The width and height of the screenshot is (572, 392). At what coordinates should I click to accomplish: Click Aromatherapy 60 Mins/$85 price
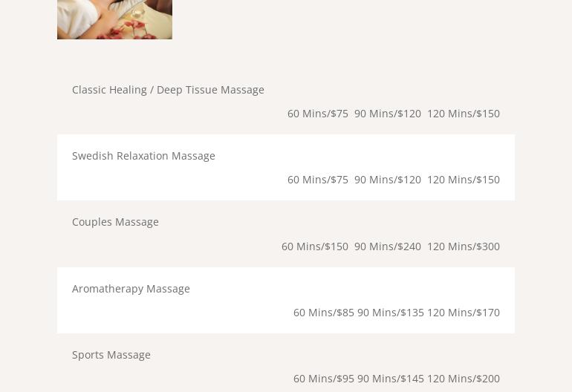click(324, 313)
